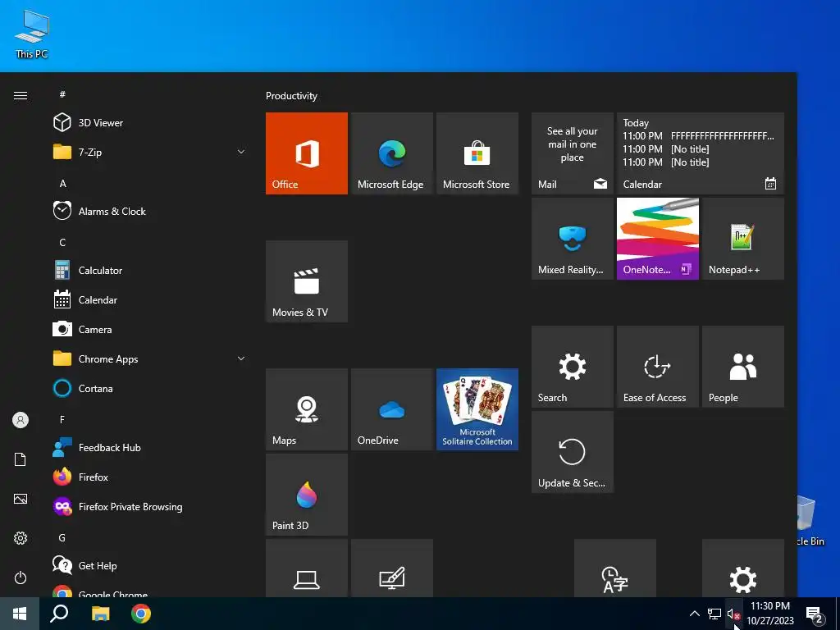The width and height of the screenshot is (840, 630).
Task: Open Calendar in the app list
Action: (149, 300)
